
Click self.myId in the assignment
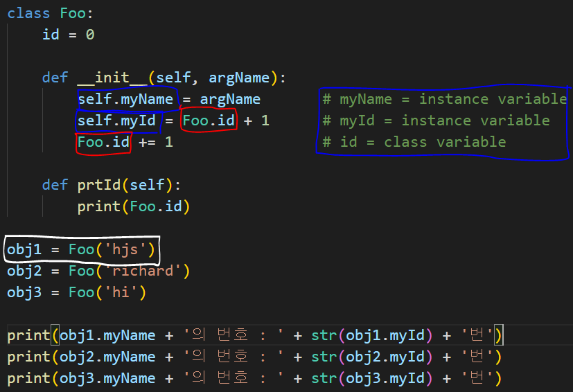coord(116,121)
